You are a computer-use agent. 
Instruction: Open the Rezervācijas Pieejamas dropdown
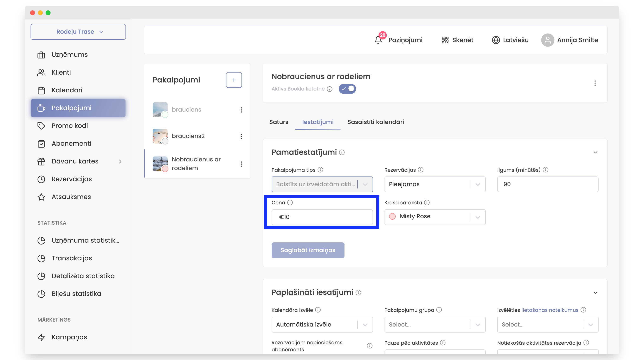coord(434,184)
